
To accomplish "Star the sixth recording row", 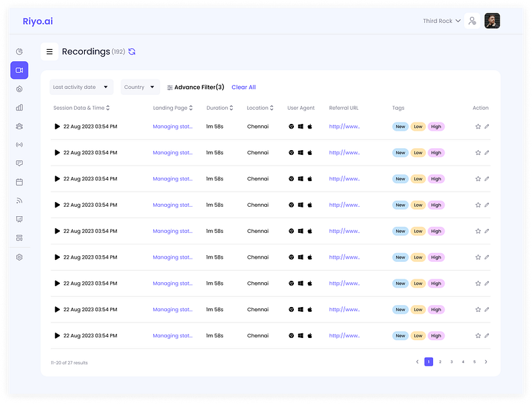I will point(478,257).
